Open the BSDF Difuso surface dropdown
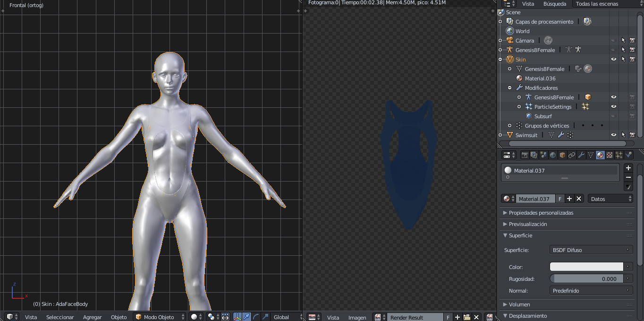The image size is (644, 321). point(591,250)
